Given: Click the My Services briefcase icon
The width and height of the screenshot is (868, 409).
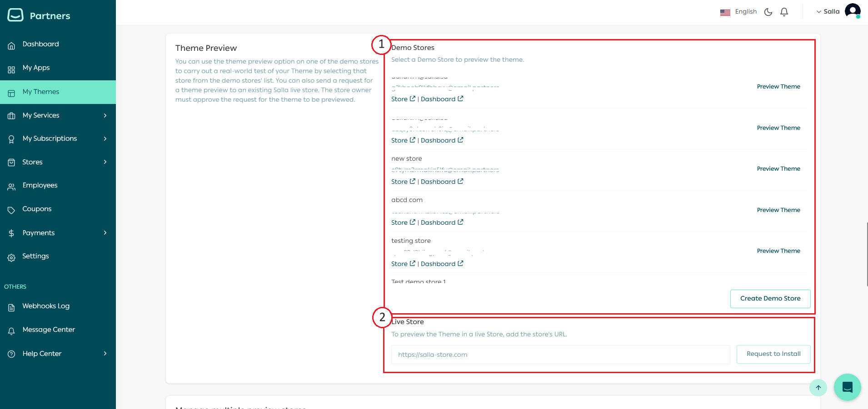Looking at the screenshot, I should 11,116.
